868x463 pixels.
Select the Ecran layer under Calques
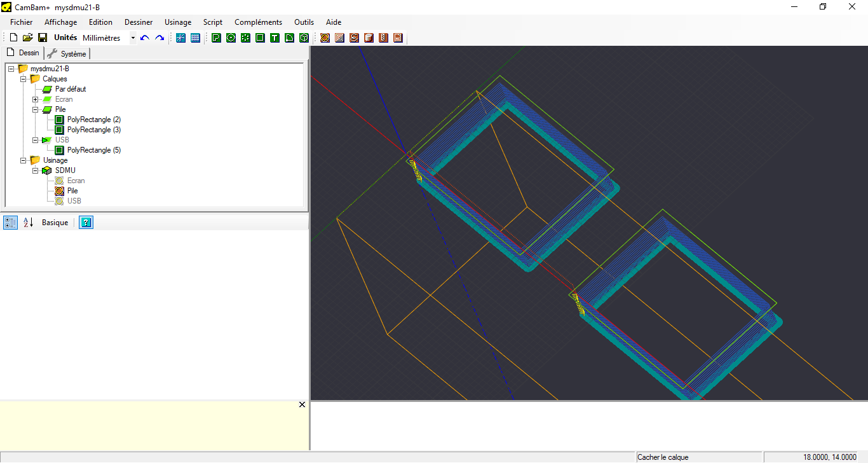pyautogui.click(x=64, y=99)
